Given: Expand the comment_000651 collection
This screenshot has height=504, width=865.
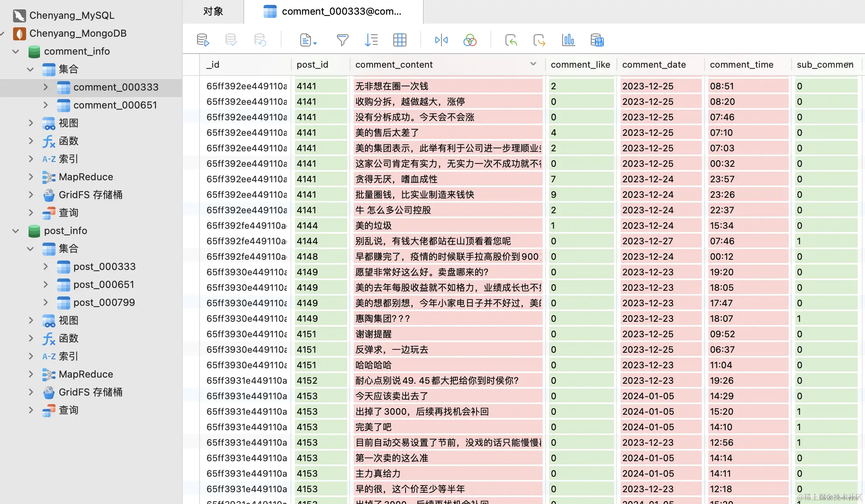Looking at the screenshot, I should click(x=45, y=105).
